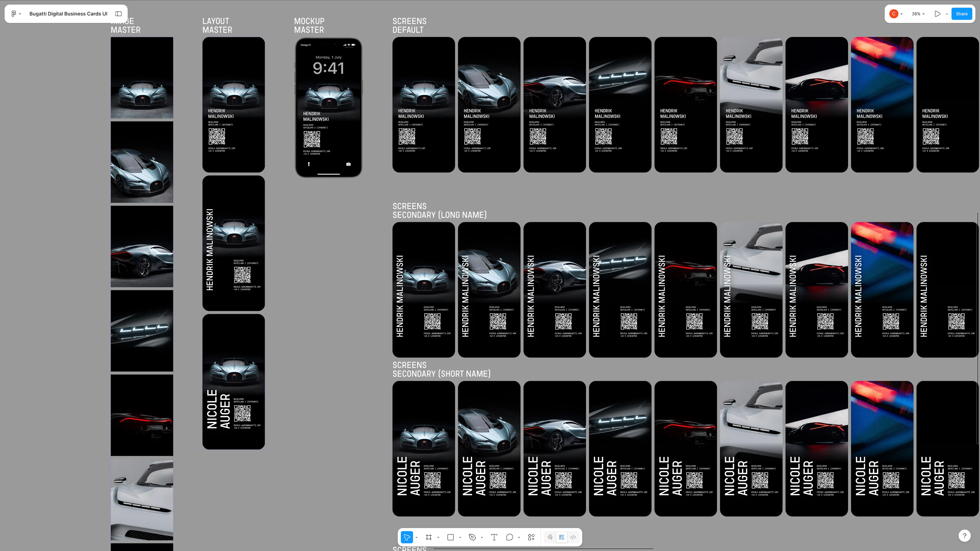The height and width of the screenshot is (551, 980).
Task: Select the Pen tool
Action: pyautogui.click(x=472, y=537)
